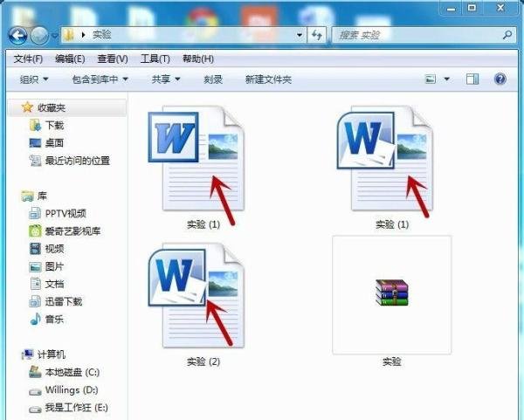524x420 pixels.
Task: Open the 迅雷下载 library
Action: pos(64,302)
